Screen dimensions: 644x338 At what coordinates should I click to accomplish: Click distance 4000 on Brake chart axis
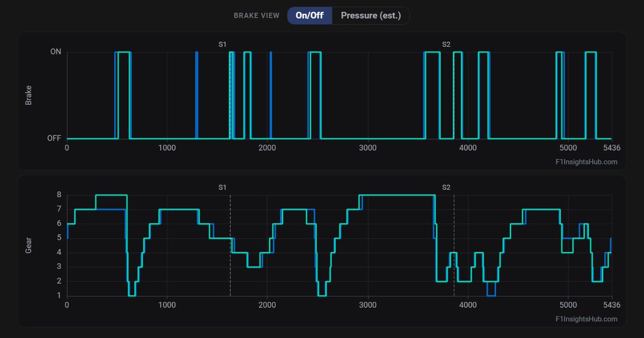(468, 147)
